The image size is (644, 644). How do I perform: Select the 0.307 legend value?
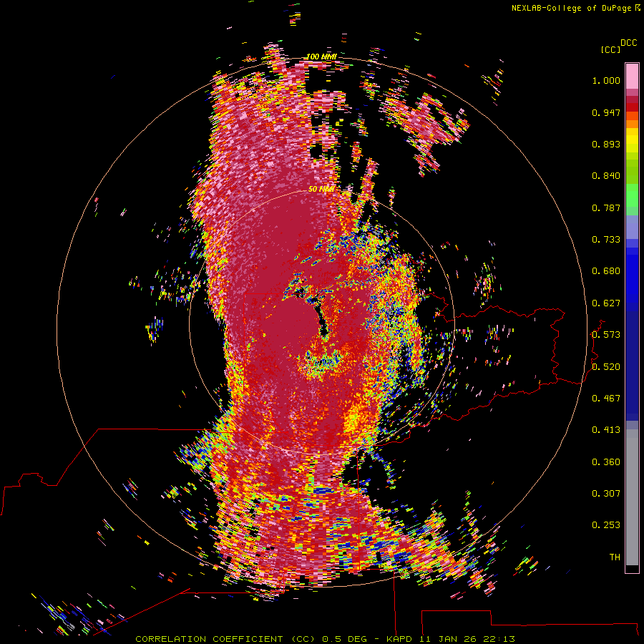click(606, 494)
